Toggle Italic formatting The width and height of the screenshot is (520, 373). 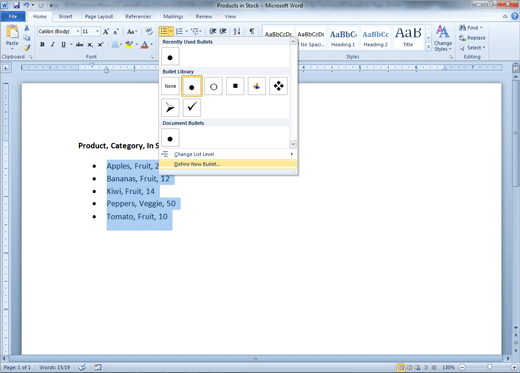52,44
